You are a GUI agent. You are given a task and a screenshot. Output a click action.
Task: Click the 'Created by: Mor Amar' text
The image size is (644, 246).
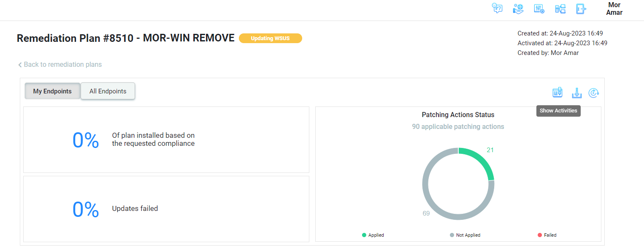548,53
